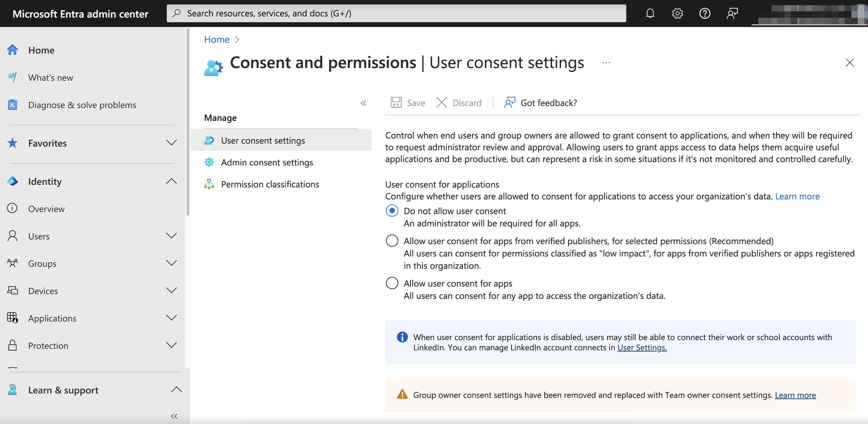Select Do not allow user consent
The image size is (868, 424).
point(392,211)
